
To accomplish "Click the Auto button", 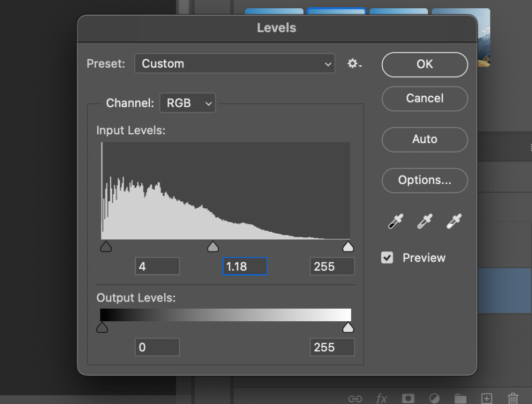I will pos(424,140).
